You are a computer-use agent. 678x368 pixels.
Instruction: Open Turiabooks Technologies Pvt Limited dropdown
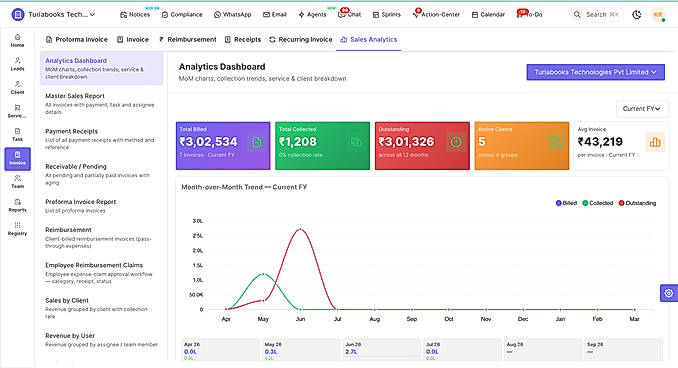point(595,72)
